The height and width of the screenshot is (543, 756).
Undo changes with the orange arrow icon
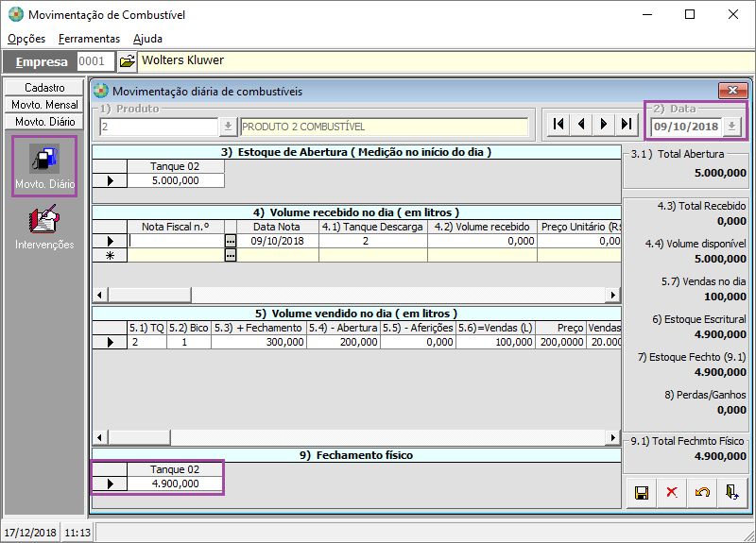point(702,493)
